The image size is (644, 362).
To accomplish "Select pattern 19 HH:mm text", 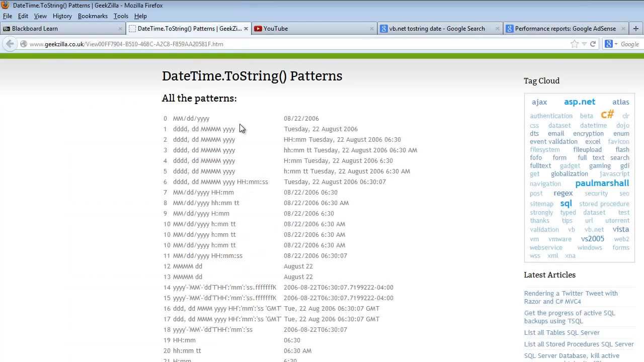I will [x=184, y=340].
